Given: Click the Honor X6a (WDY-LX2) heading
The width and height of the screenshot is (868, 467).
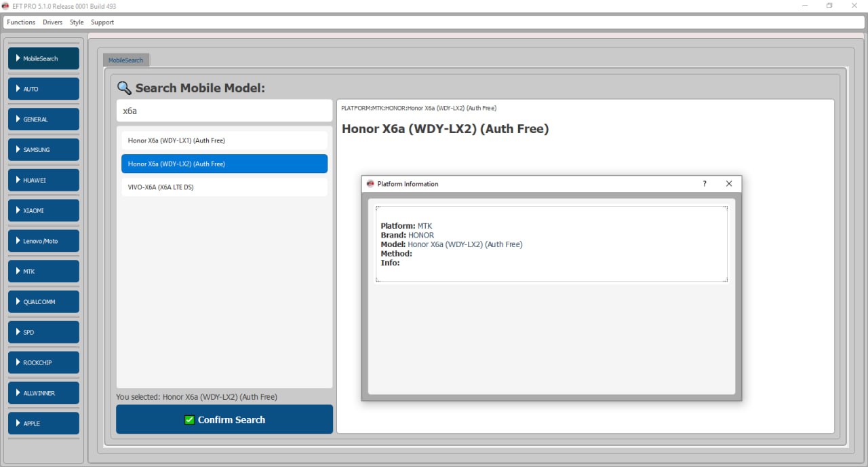Looking at the screenshot, I should click(445, 129).
